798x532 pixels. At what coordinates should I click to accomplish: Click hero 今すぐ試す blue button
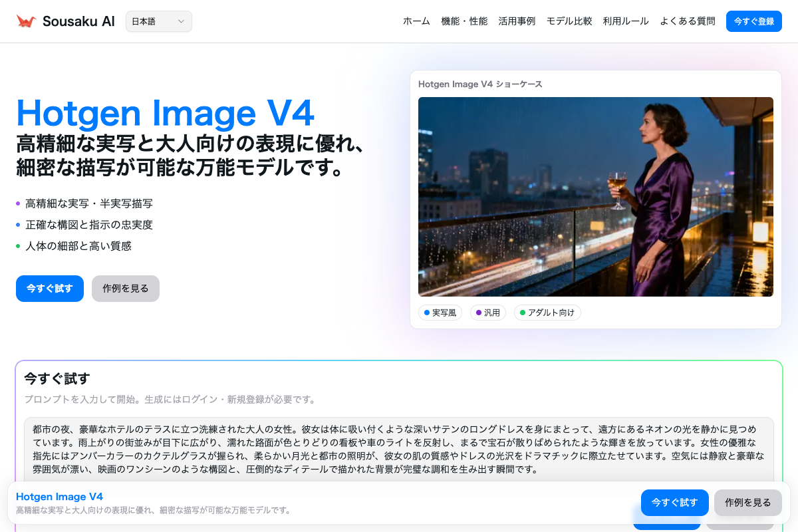(x=50, y=289)
